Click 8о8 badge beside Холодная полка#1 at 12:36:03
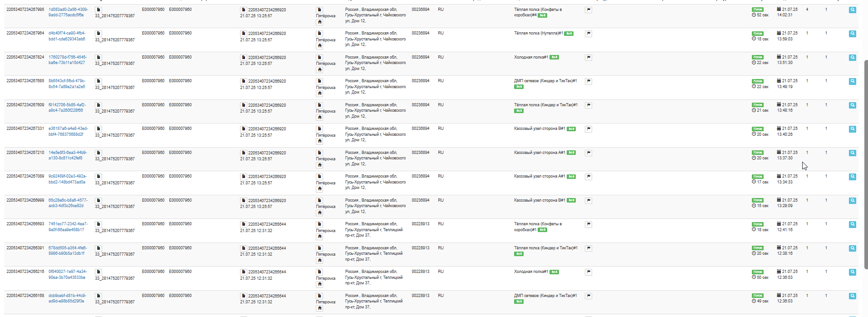 click(554, 272)
